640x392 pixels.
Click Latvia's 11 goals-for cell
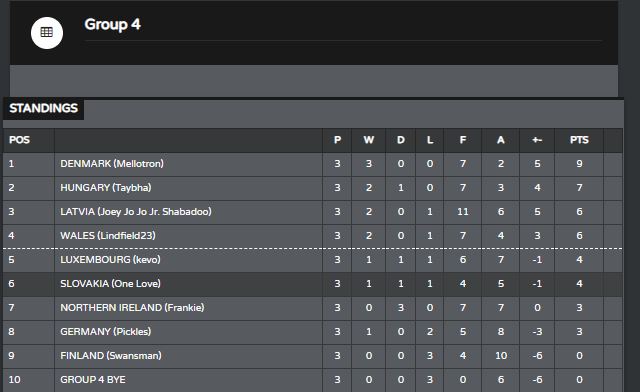[462, 212]
